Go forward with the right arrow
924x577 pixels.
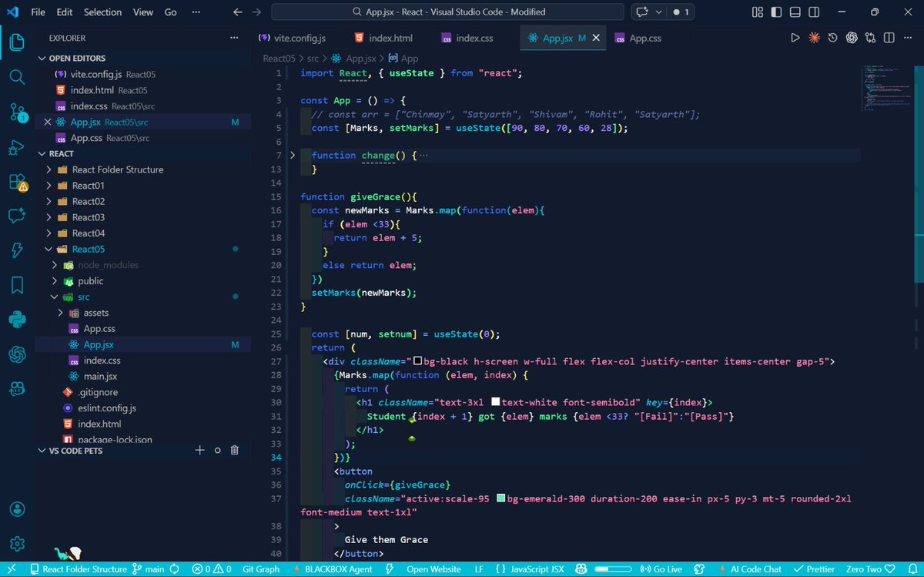(256, 12)
